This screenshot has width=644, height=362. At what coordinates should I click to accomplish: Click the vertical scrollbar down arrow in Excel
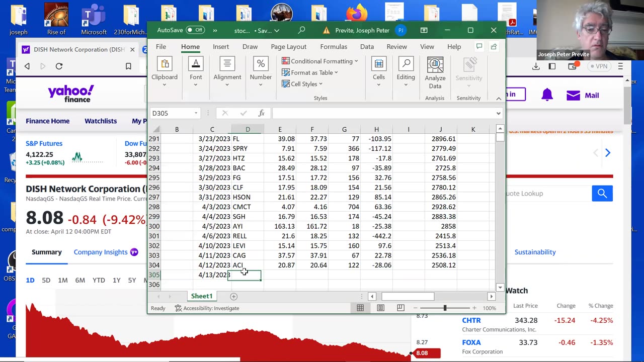coord(500,287)
